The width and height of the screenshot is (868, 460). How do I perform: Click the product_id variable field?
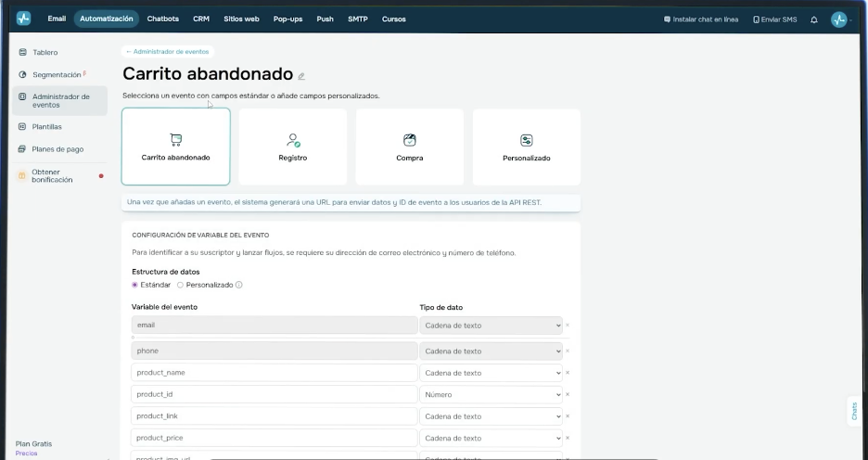pyautogui.click(x=274, y=394)
